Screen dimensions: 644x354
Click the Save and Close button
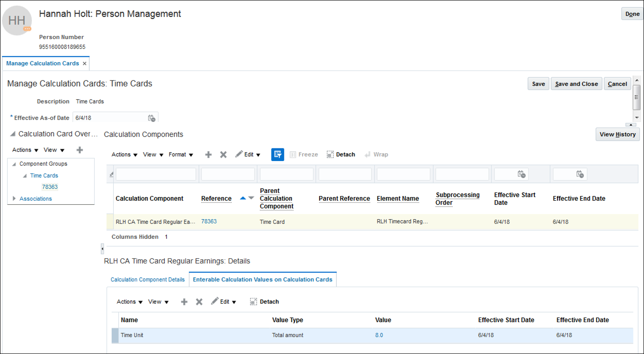576,84
